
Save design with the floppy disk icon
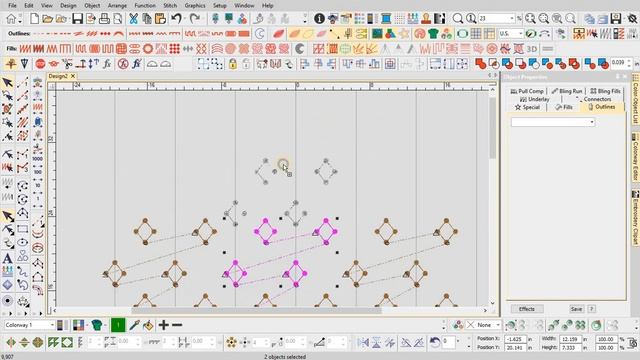pyautogui.click(x=77, y=19)
